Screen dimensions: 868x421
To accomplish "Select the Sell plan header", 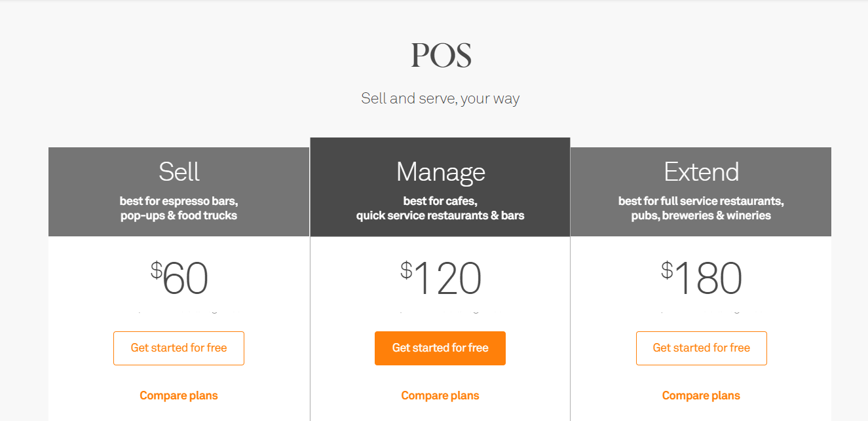I will [178, 172].
